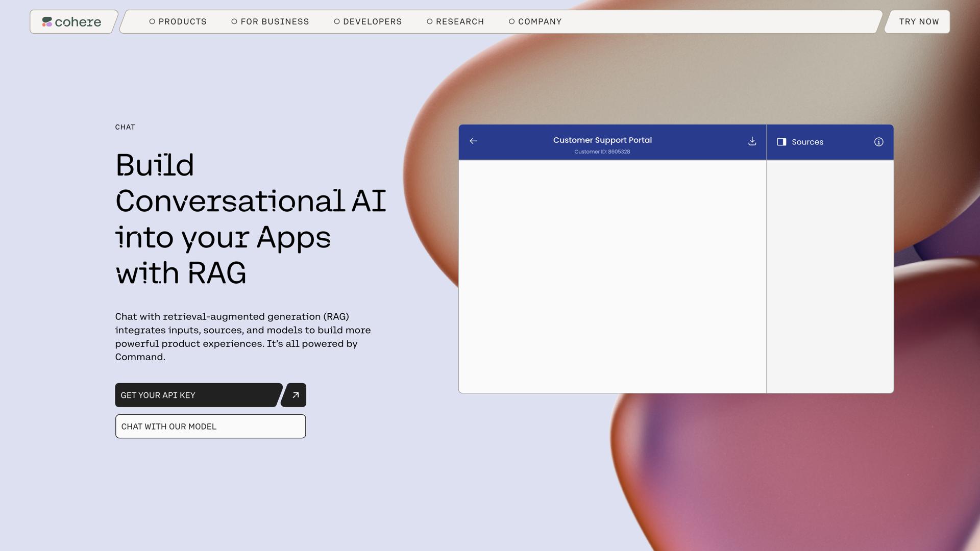
Task: Click the empty Sources panel body
Action: click(830, 275)
